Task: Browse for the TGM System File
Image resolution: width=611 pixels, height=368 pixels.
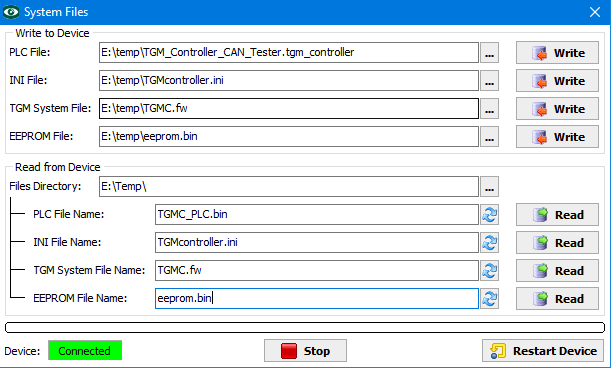Action: pos(489,109)
